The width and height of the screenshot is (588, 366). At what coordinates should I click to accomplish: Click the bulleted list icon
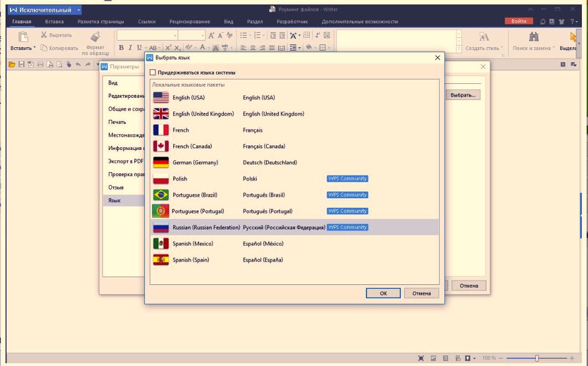click(x=244, y=35)
